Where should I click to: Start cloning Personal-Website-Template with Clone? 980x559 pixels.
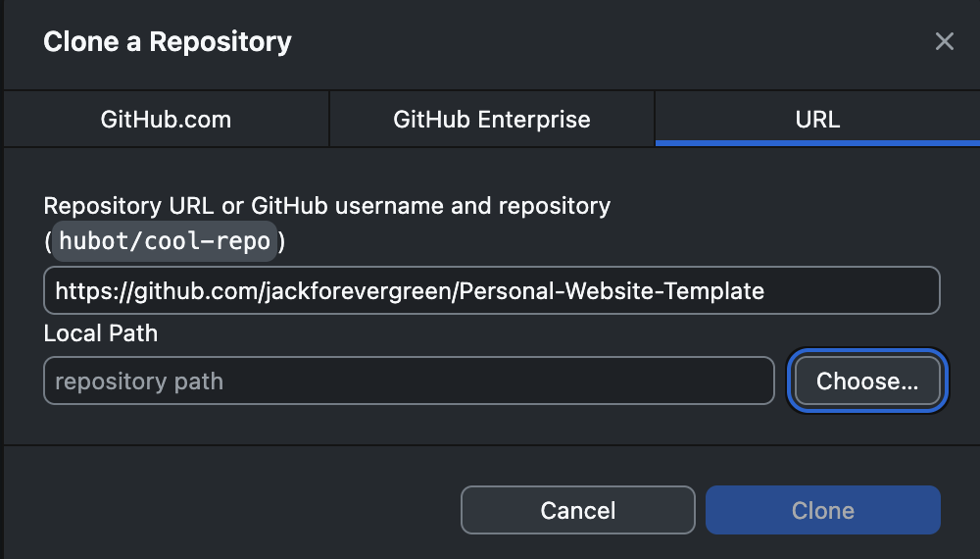click(x=822, y=511)
